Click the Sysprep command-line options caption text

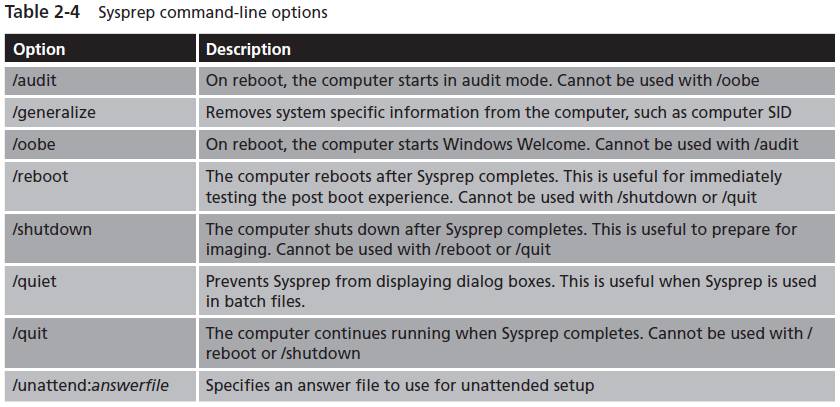[213, 13]
